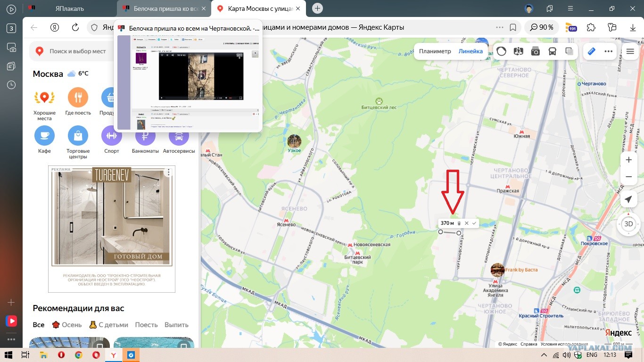Screen dimensions: 644x362
Task: Open the Yandex Maps hamburger menu
Action: tap(630, 51)
